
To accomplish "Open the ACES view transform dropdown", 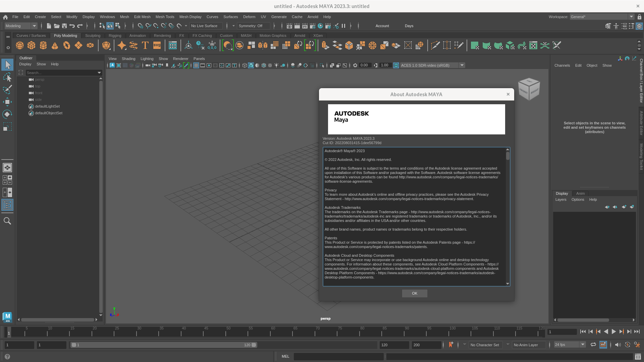I will click(x=432, y=65).
